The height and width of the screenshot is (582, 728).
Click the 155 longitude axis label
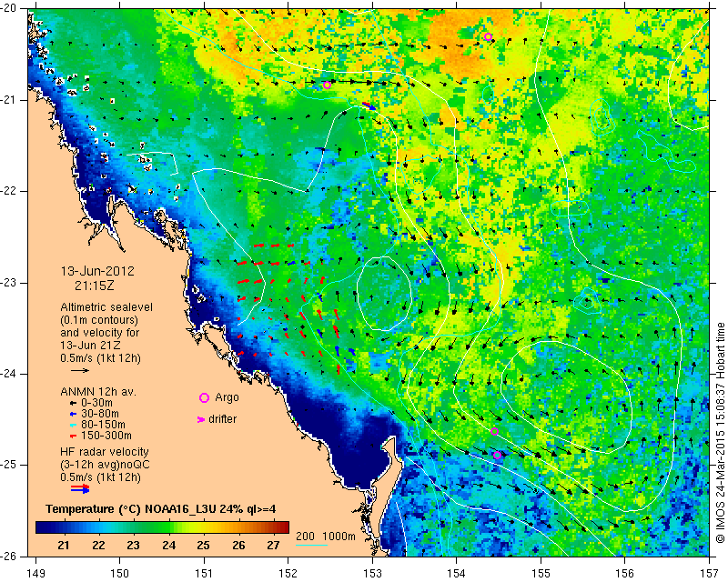point(541,573)
